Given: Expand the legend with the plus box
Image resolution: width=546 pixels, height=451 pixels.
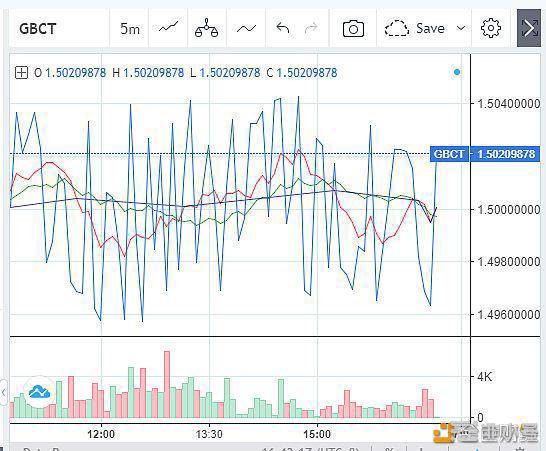Looking at the screenshot, I should pos(21,73).
